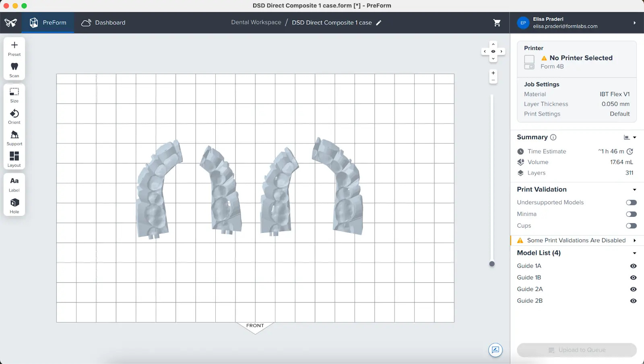Viewport: 644px width, 364px height.
Task: Select the Label tool
Action: point(14,184)
